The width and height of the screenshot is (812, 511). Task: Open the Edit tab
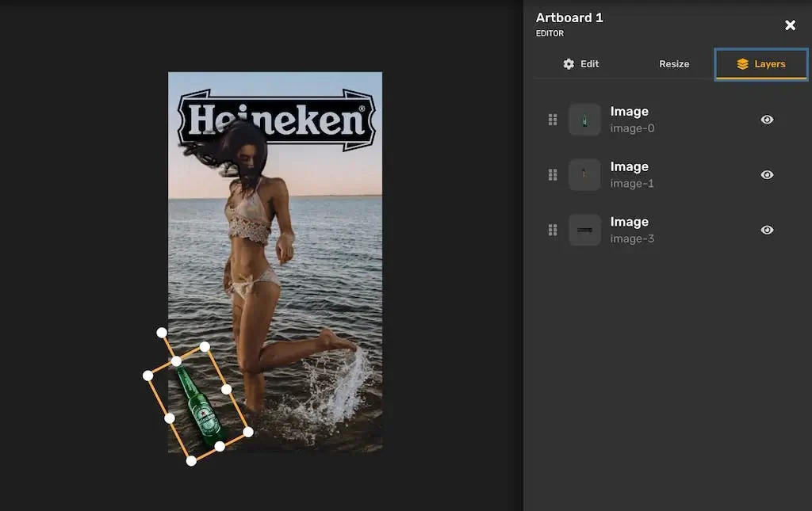[x=580, y=64]
